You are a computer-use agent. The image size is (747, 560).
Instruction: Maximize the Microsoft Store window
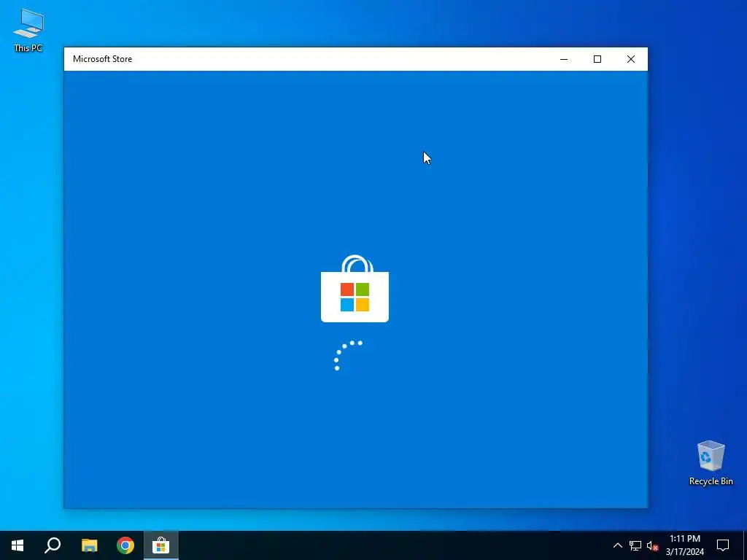point(597,59)
